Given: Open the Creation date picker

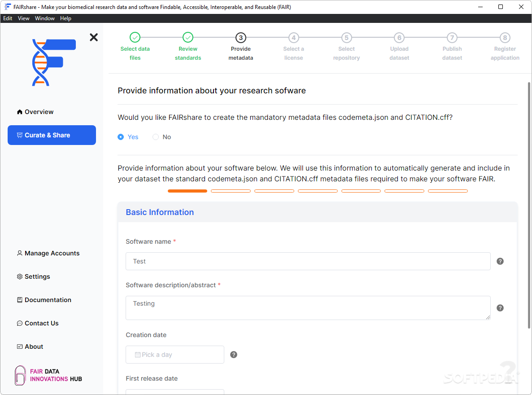Looking at the screenshot, I should point(175,355).
